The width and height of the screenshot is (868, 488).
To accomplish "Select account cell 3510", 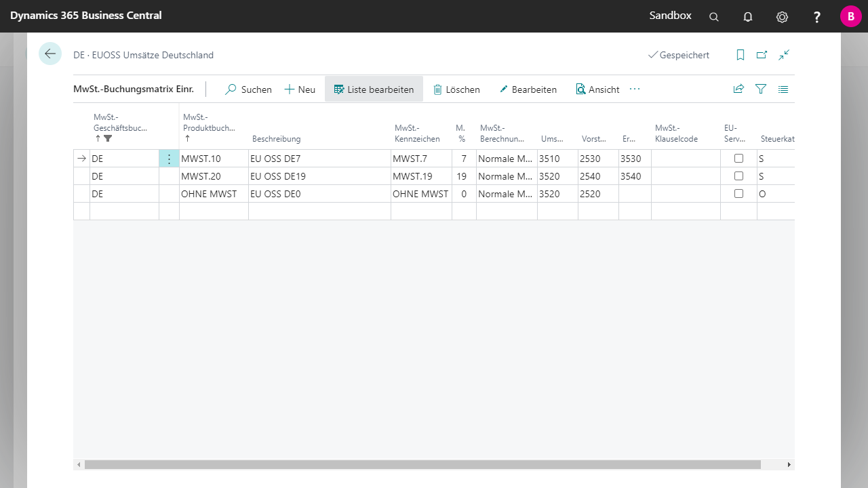I will tap(557, 159).
